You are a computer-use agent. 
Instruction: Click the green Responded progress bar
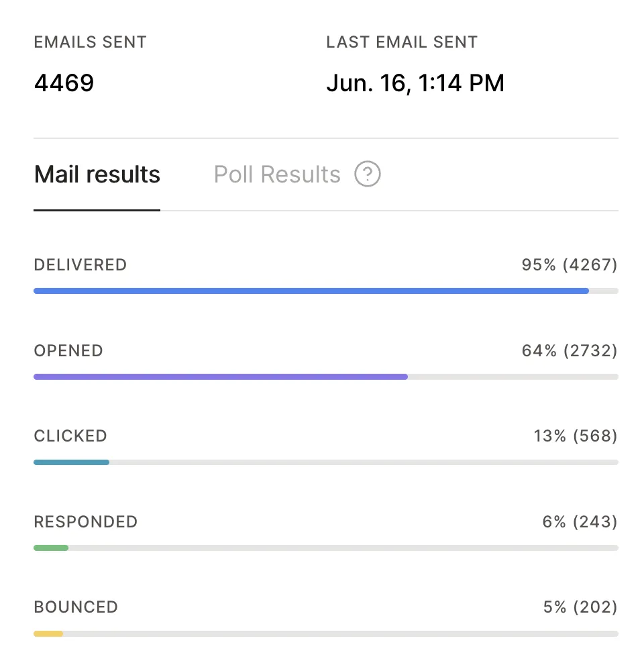325,548
